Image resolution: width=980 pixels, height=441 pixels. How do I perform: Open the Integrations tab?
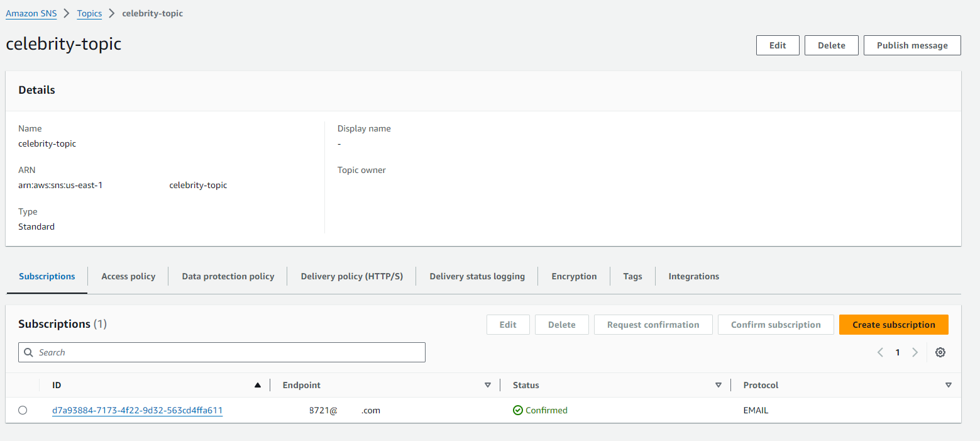coord(693,276)
